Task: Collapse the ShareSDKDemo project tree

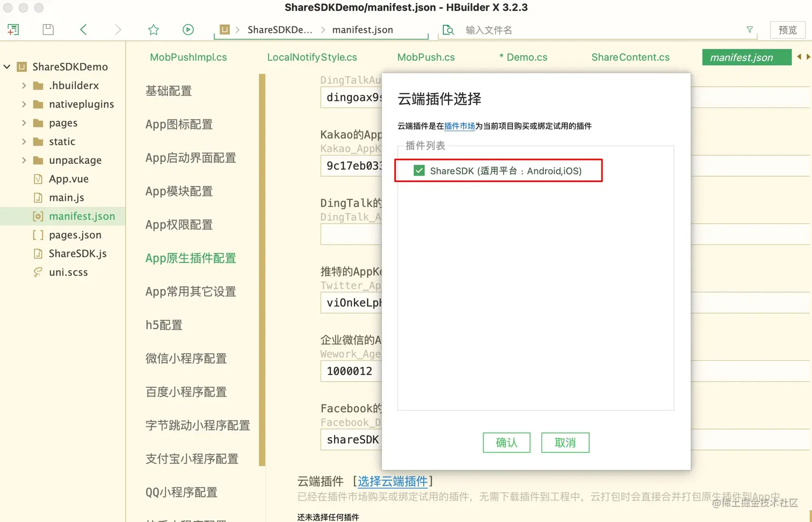Action: pos(7,67)
